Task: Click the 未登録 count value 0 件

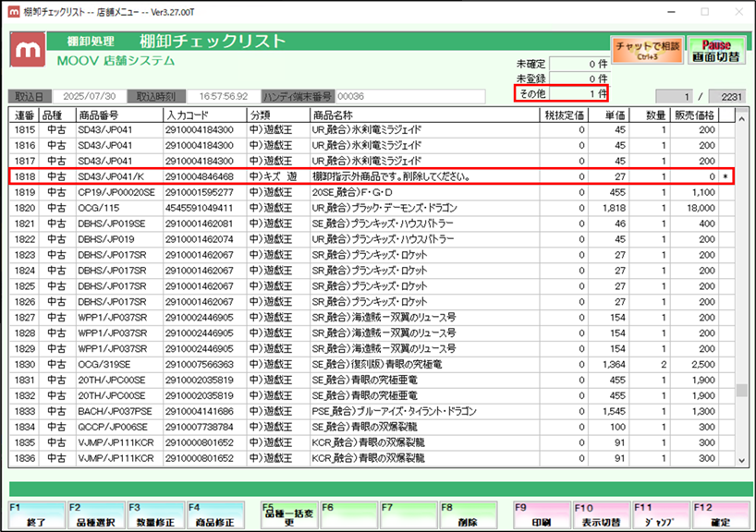Action: [579, 79]
